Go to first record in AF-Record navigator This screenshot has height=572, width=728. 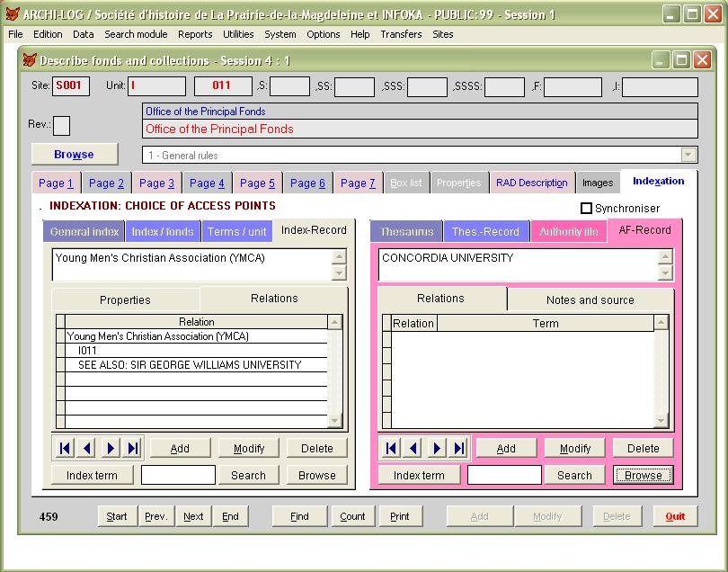pyautogui.click(x=390, y=448)
